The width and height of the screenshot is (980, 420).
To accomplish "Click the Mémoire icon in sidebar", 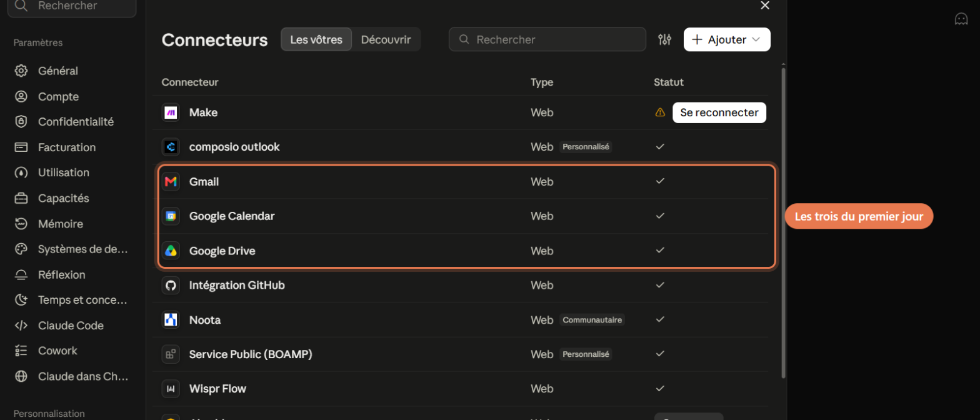I will point(21,224).
